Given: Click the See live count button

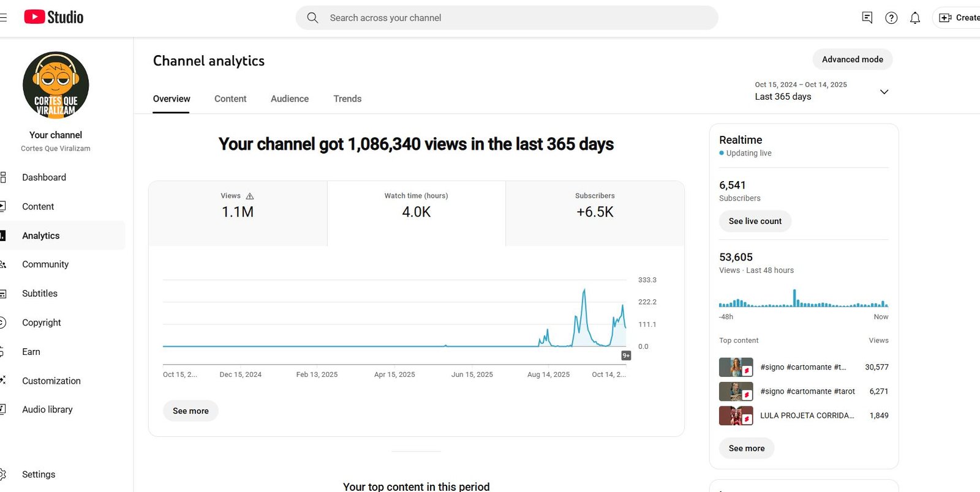Looking at the screenshot, I should (x=755, y=221).
